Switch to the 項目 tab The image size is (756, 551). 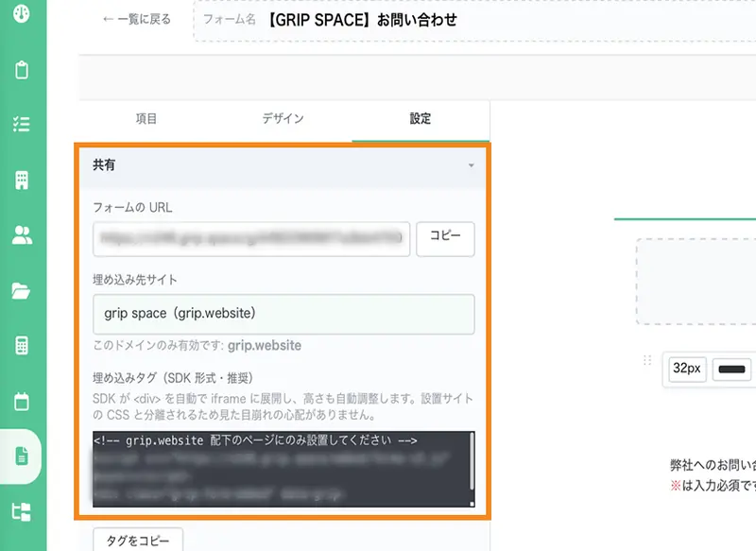(146, 118)
